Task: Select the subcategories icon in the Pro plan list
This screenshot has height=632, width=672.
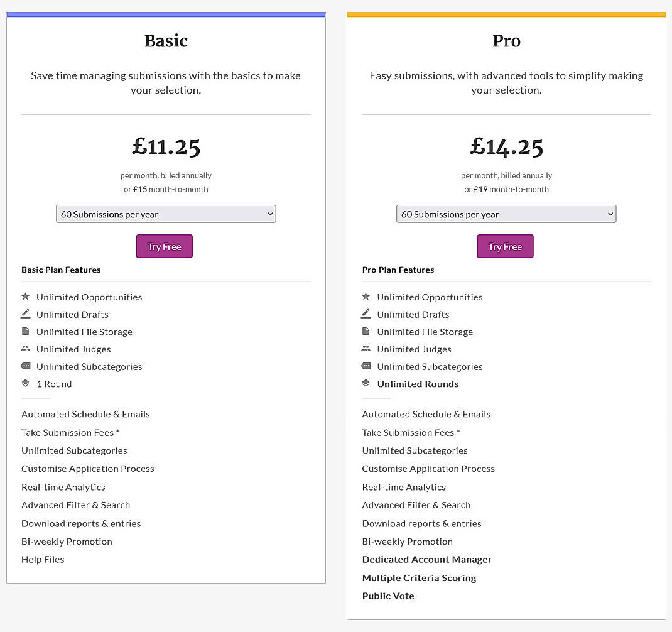Action: coord(366,367)
